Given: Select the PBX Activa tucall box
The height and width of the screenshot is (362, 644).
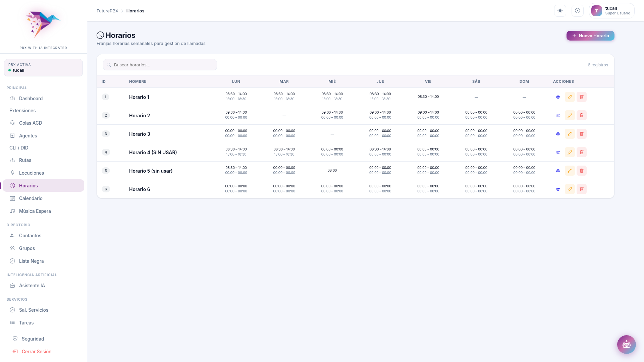Looking at the screenshot, I should point(43,68).
